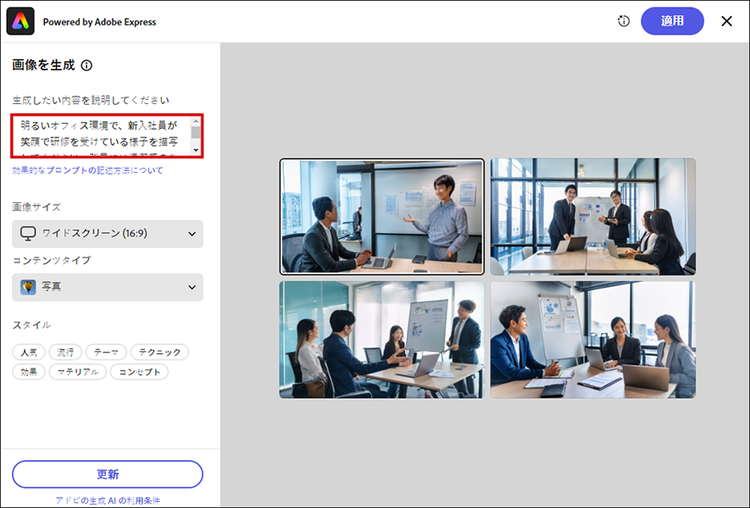This screenshot has height=508, width=750.
Task: Expand the コンテンツタイプ 写真 dropdown
Action: click(x=107, y=287)
